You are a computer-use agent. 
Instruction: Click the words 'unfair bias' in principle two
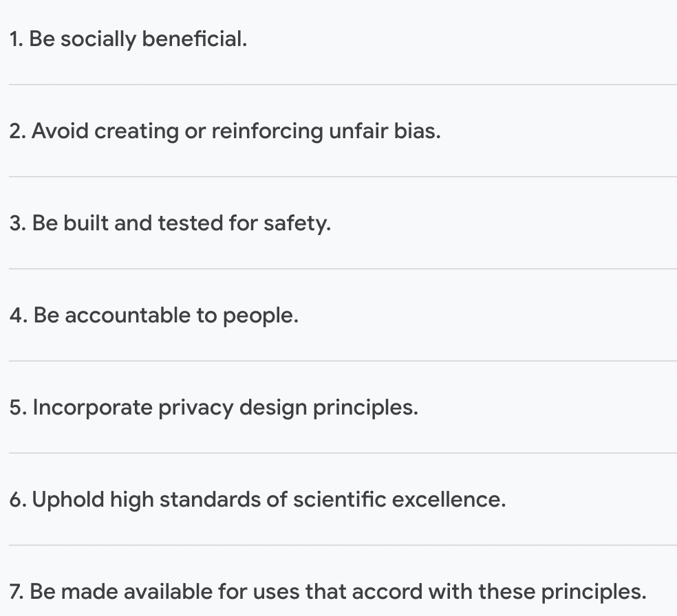[385, 131]
